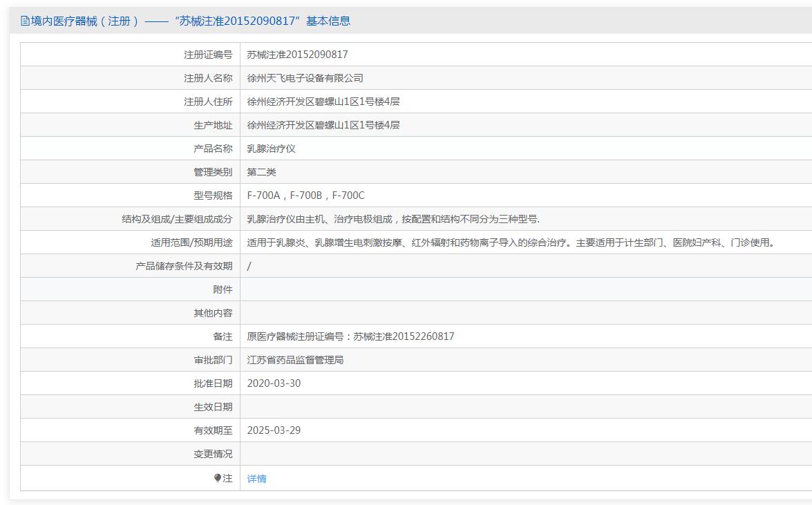Image resolution: width=812 pixels, height=505 pixels.
Task: Open the 详情 link
Action: tap(256, 479)
